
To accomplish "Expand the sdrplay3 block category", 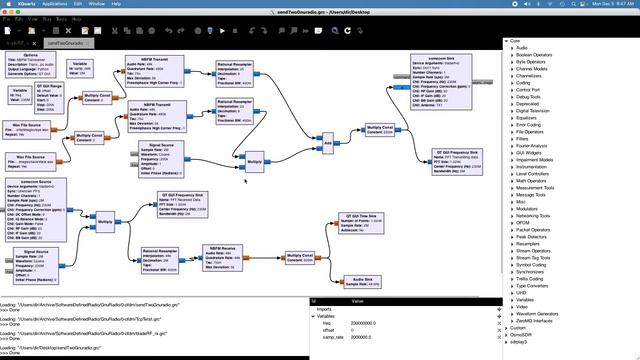I will (x=507, y=342).
